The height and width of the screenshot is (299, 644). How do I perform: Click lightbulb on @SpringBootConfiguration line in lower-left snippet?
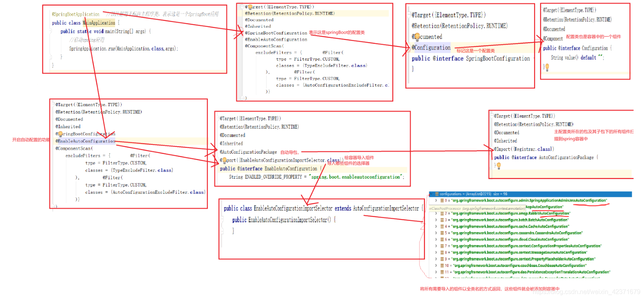click(61, 134)
